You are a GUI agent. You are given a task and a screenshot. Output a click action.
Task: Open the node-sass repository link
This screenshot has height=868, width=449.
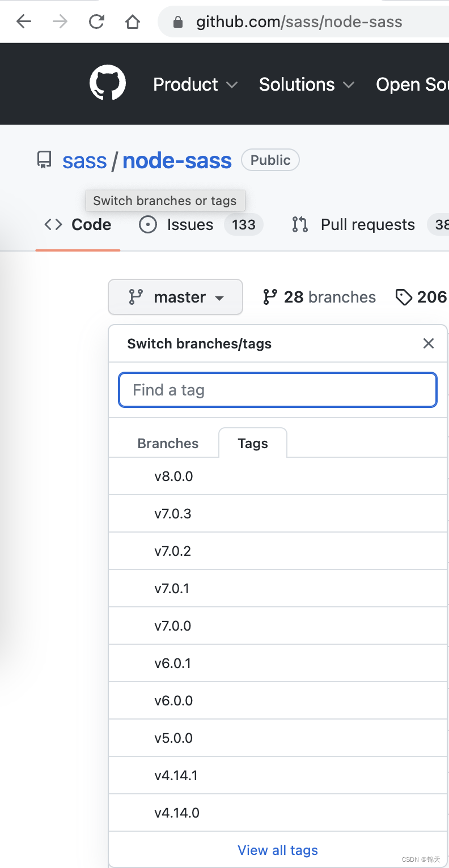177,160
